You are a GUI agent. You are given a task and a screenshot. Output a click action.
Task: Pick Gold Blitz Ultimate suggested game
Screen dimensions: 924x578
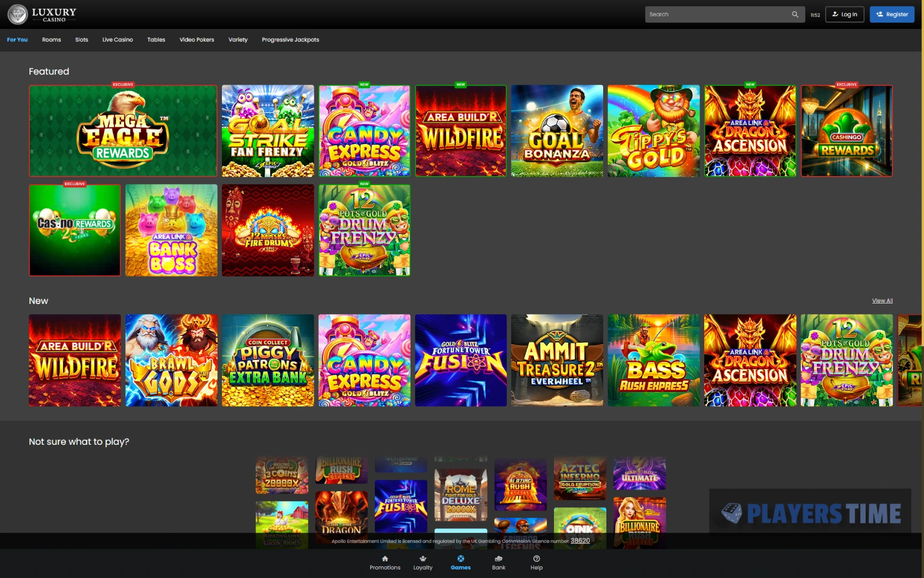640,473
